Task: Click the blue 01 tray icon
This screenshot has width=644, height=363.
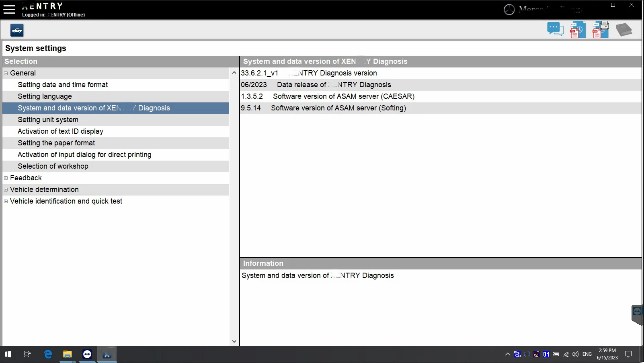Action: point(546,354)
